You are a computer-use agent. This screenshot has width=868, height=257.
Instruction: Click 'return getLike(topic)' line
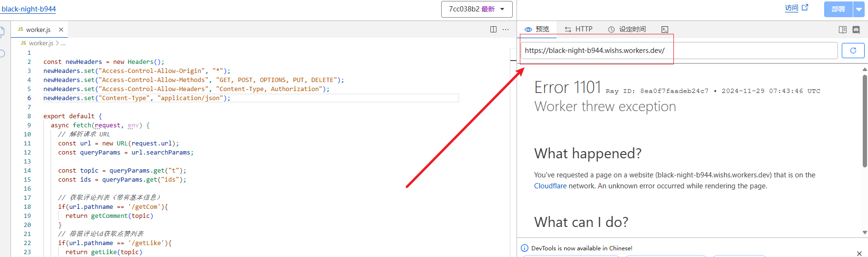click(x=104, y=252)
